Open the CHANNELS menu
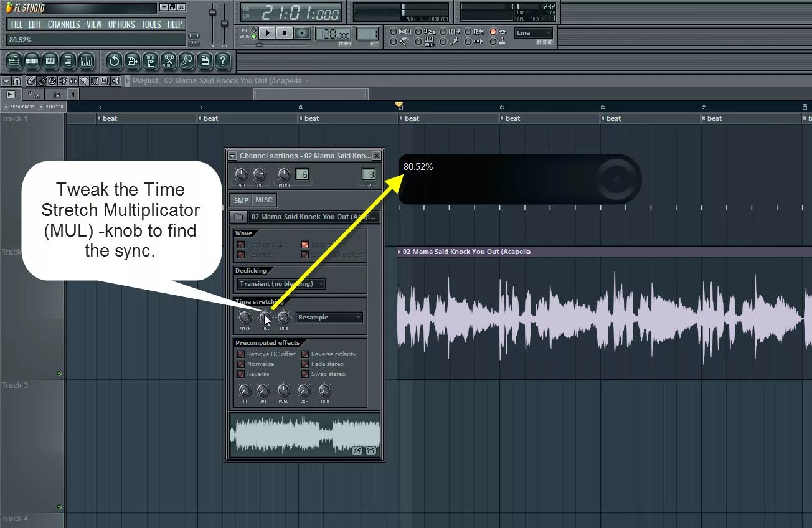 [64, 24]
